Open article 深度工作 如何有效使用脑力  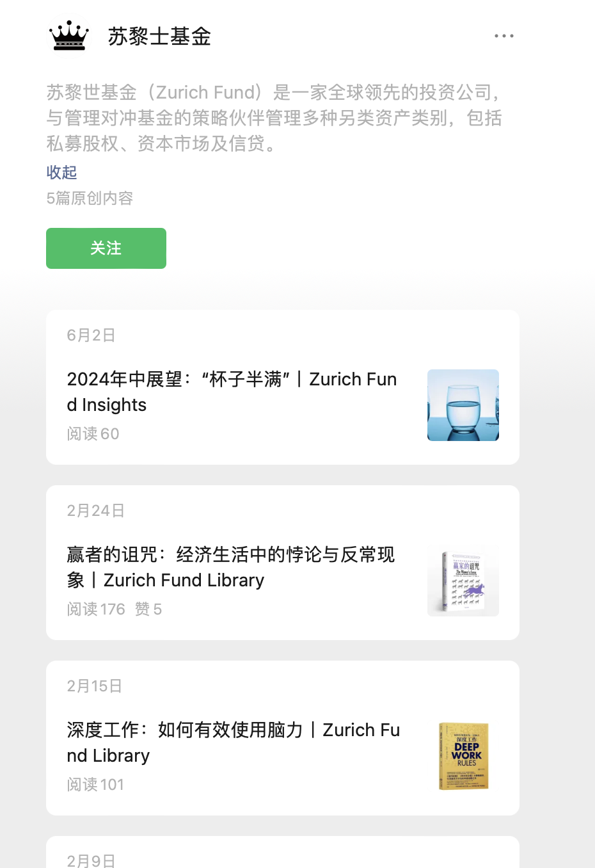point(234,743)
